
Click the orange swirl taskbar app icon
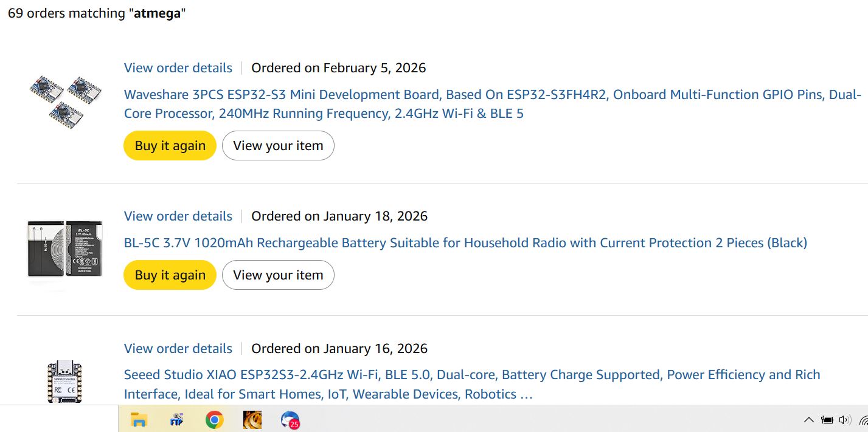tap(252, 419)
